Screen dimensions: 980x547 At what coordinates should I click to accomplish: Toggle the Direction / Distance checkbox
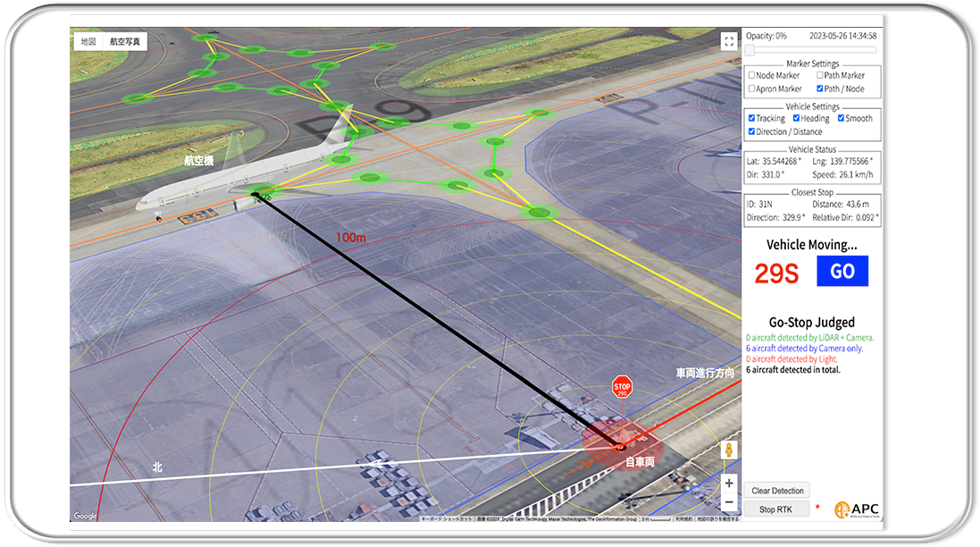[752, 132]
